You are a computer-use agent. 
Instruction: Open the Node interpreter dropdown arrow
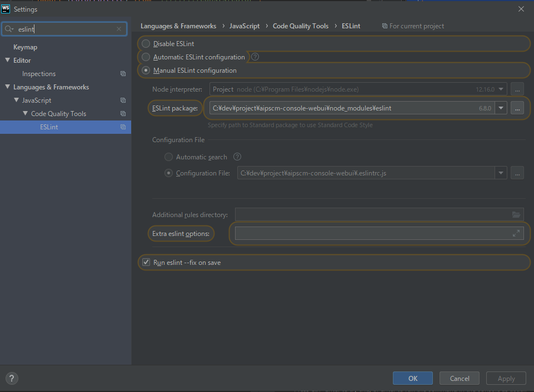point(501,89)
